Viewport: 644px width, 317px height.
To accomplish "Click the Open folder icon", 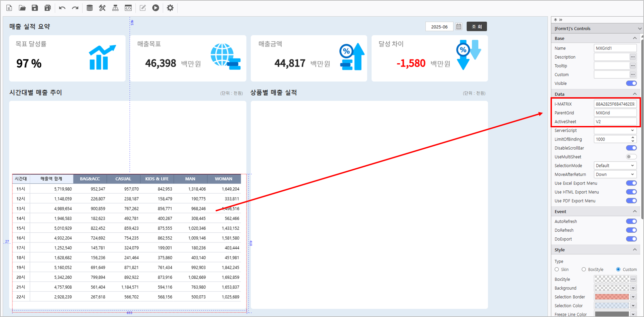I will (22, 8).
